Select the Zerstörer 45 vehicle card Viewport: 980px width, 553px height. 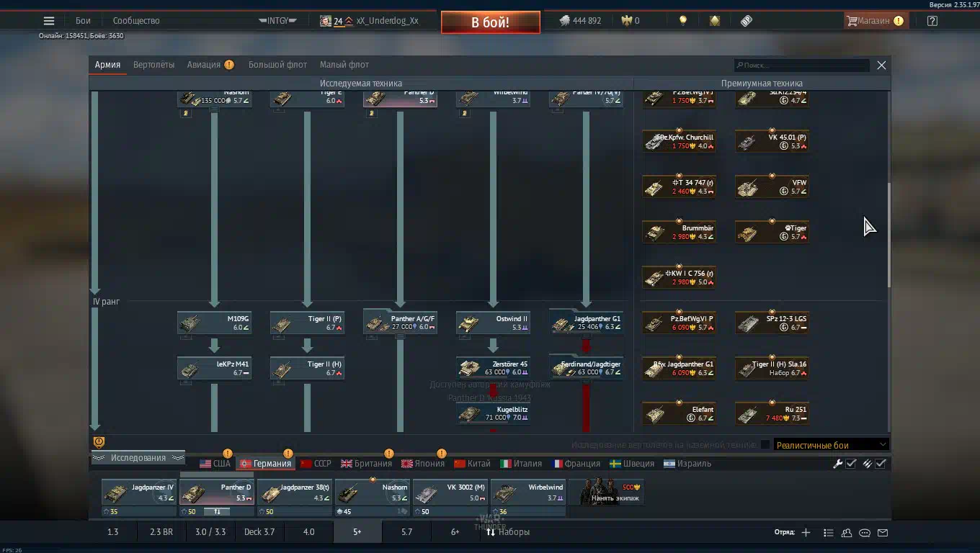pyautogui.click(x=493, y=368)
